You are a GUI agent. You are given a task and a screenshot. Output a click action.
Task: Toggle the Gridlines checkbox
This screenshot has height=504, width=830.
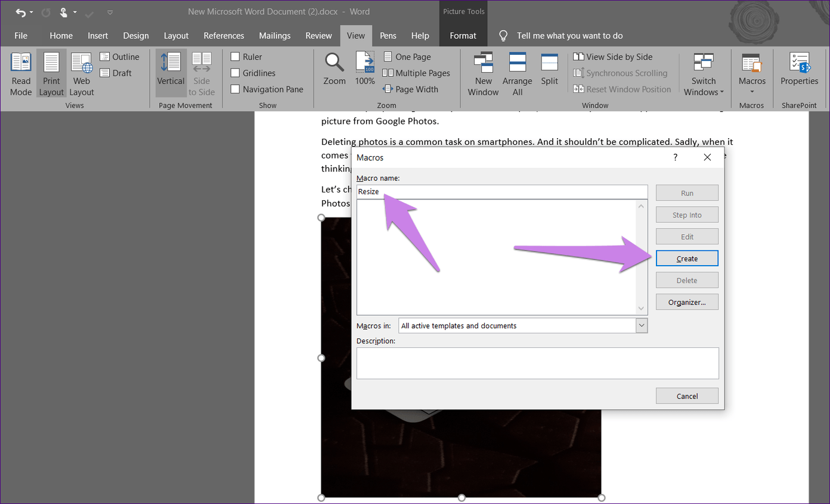point(236,73)
